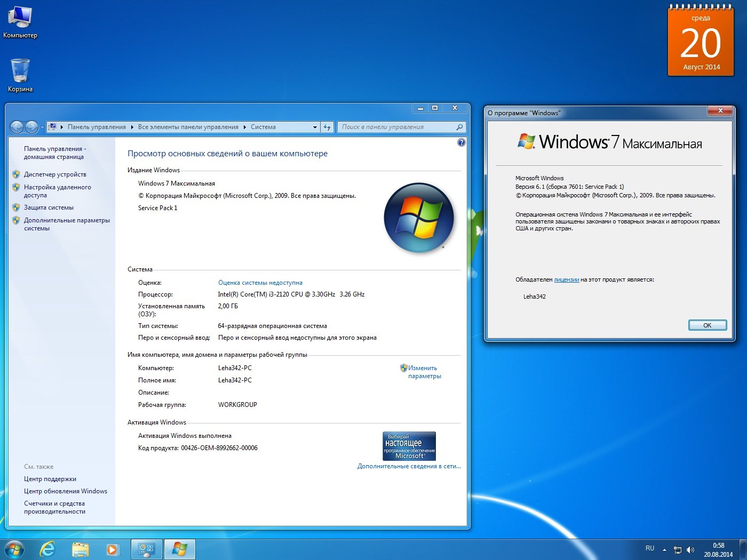
Task: Open Дополнительные сведения в сети link
Action: 409,466
